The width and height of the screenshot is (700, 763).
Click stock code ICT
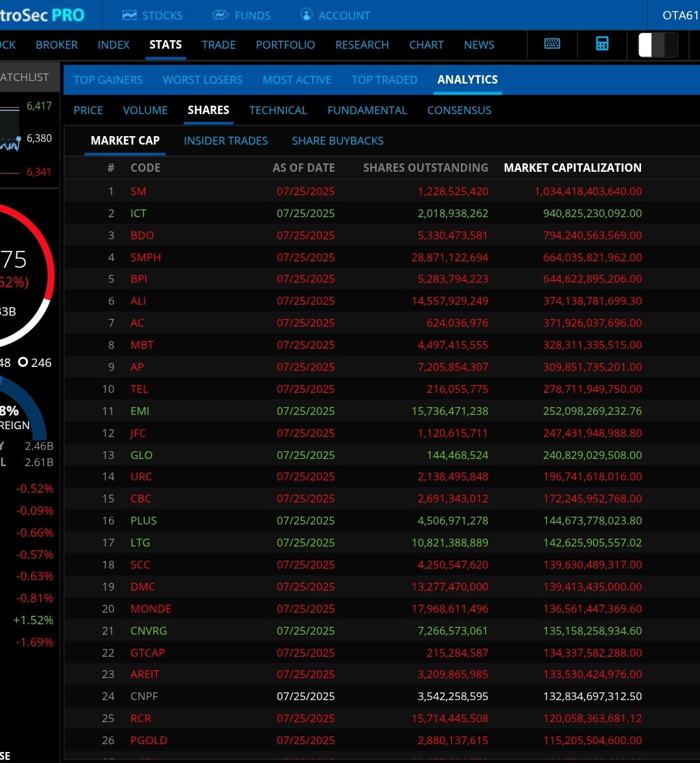[x=138, y=214]
